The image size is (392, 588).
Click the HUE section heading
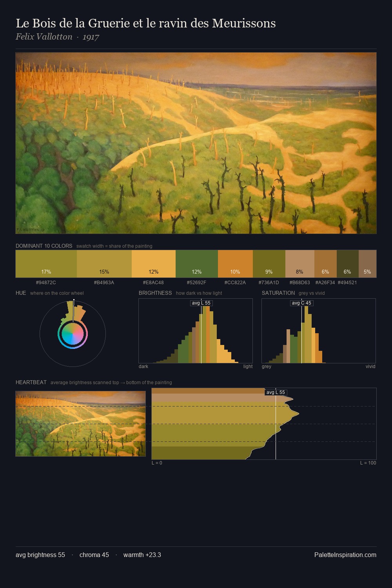coord(21,293)
